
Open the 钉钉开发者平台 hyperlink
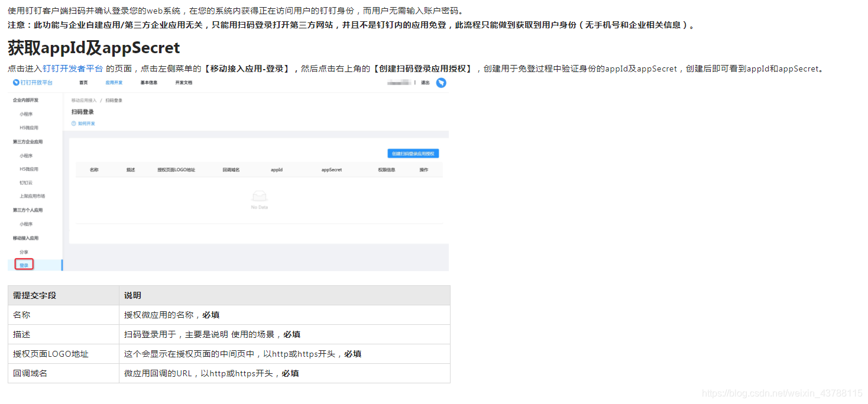(73, 69)
